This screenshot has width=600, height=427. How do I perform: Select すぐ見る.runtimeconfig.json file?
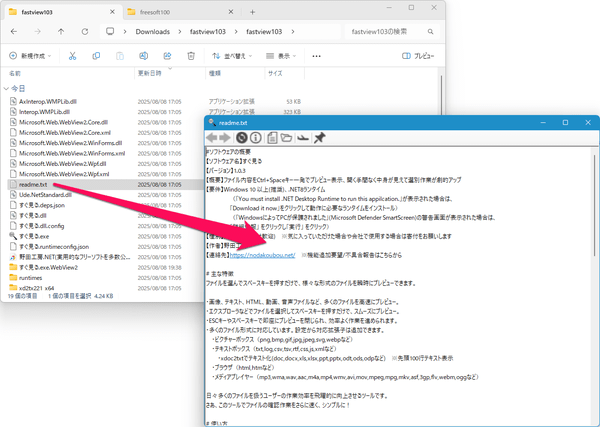54,246
